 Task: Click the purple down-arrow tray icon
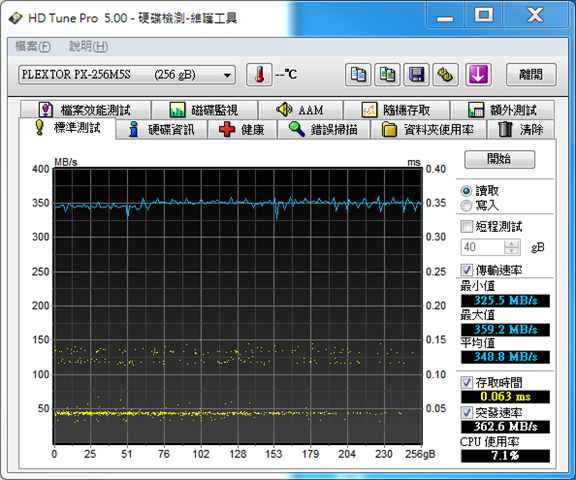478,75
